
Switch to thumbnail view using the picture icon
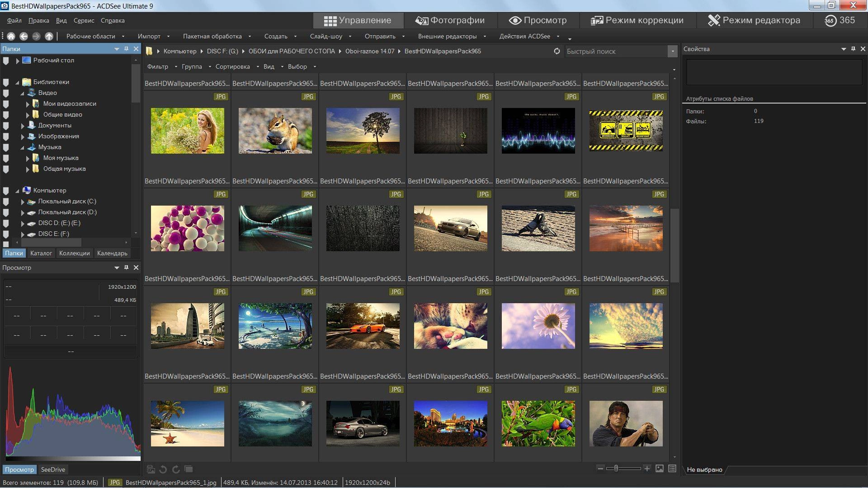[x=660, y=468]
